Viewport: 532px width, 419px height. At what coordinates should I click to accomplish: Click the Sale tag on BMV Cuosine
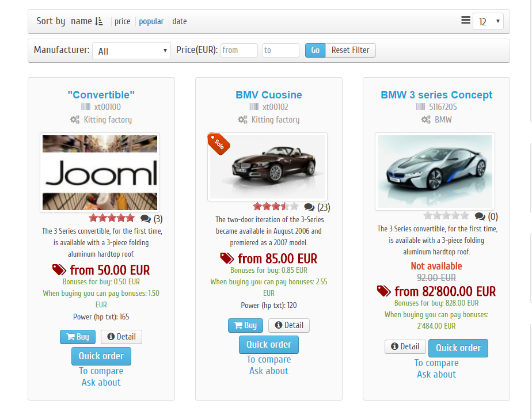pyautogui.click(x=218, y=143)
